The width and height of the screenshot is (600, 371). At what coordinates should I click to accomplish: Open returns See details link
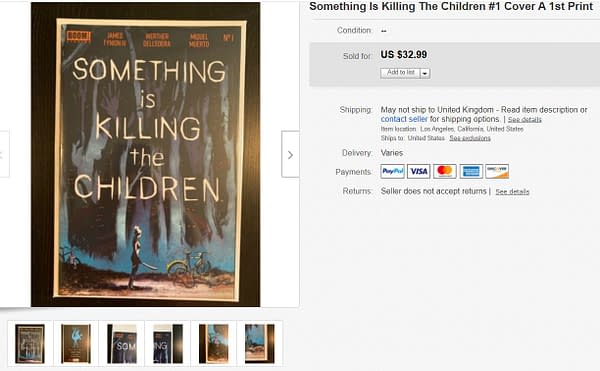coord(512,192)
